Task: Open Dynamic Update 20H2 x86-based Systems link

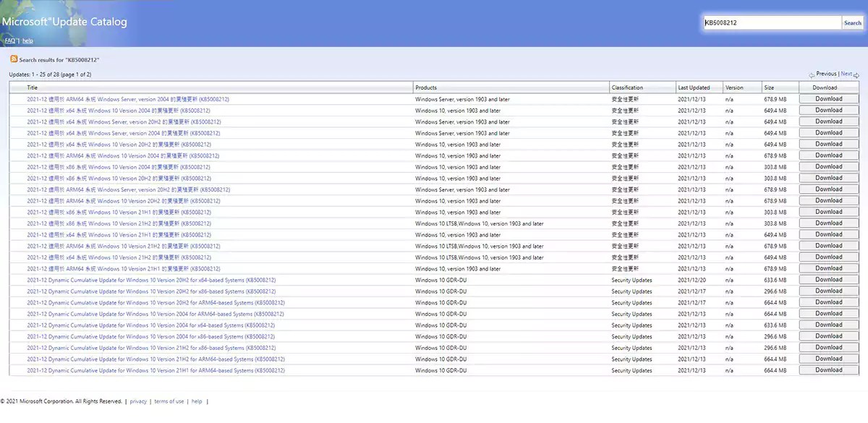Action: (150, 291)
